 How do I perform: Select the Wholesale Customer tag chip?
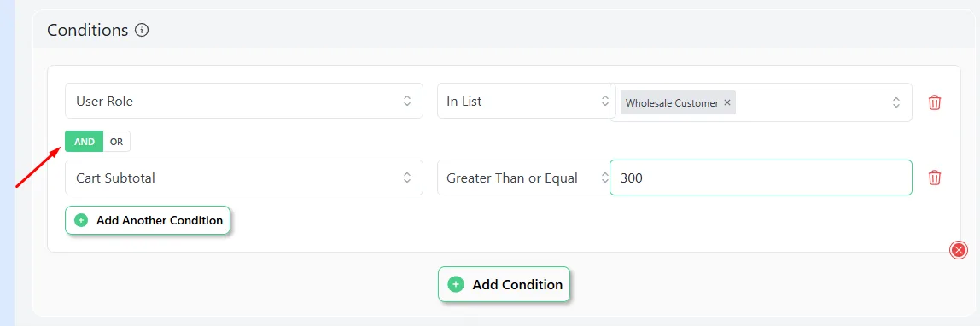click(x=671, y=103)
